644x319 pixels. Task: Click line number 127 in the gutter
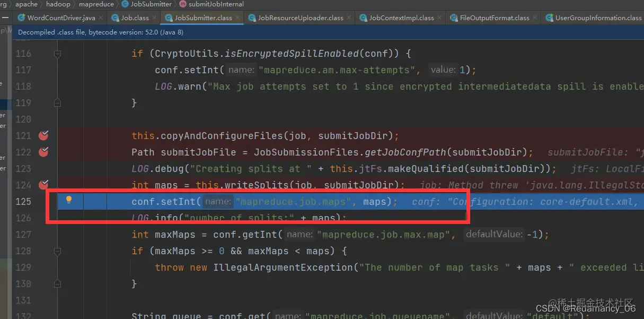(x=23, y=235)
